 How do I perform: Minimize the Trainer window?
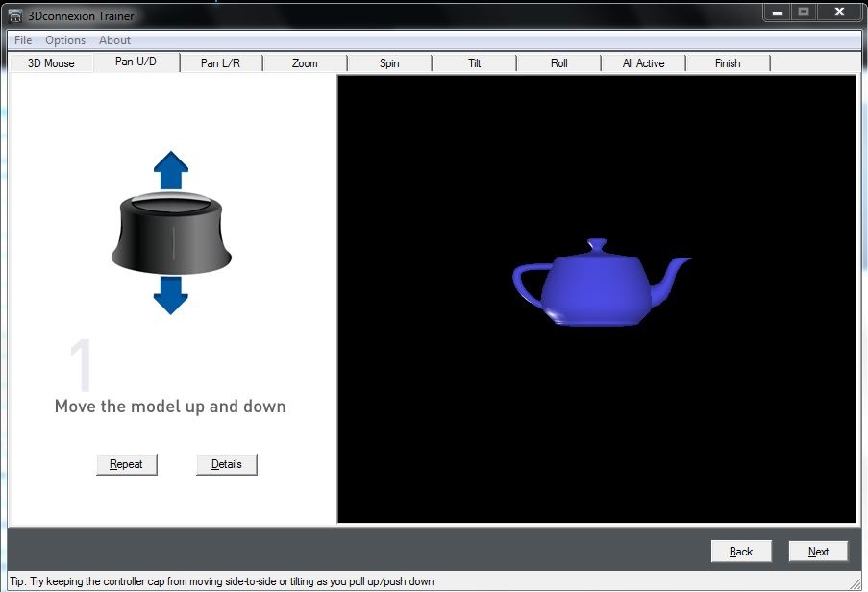click(778, 12)
